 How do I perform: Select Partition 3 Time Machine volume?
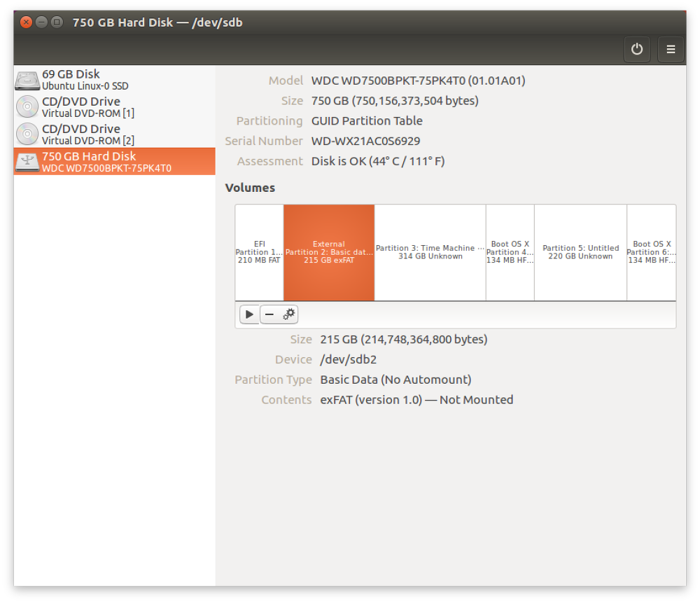(x=430, y=252)
